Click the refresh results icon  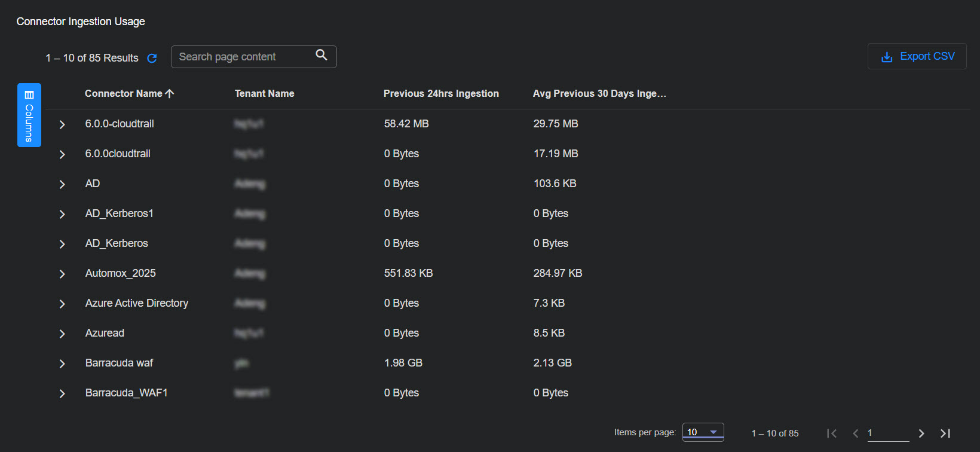pyautogui.click(x=152, y=58)
